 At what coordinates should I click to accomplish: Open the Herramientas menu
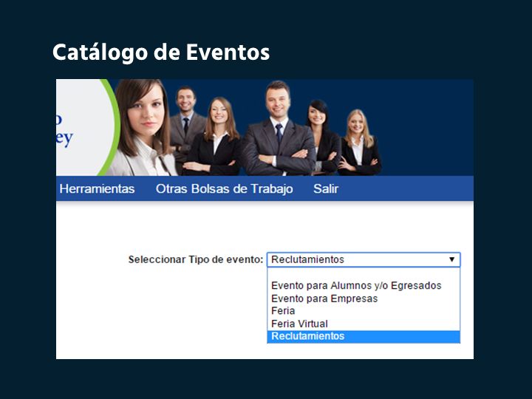coord(97,188)
